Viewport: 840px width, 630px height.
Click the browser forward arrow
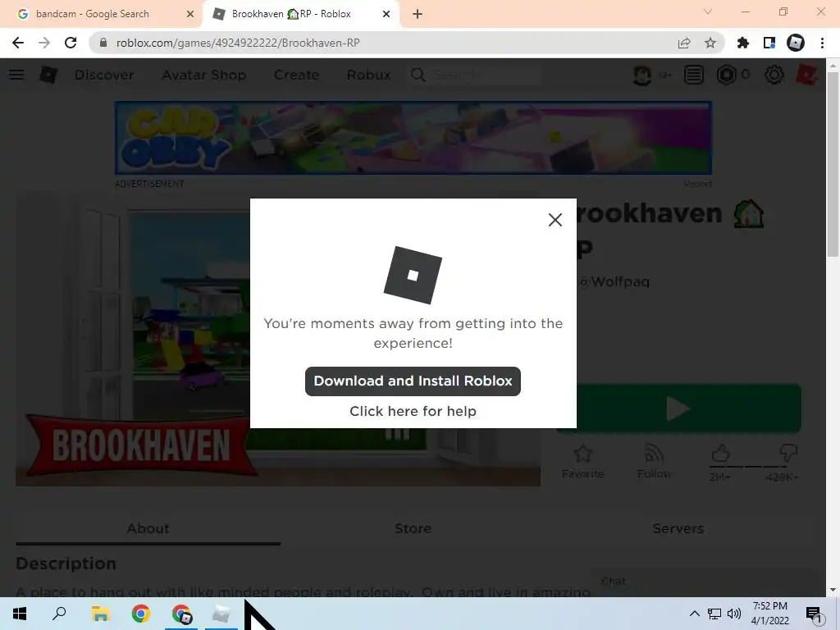(x=44, y=43)
